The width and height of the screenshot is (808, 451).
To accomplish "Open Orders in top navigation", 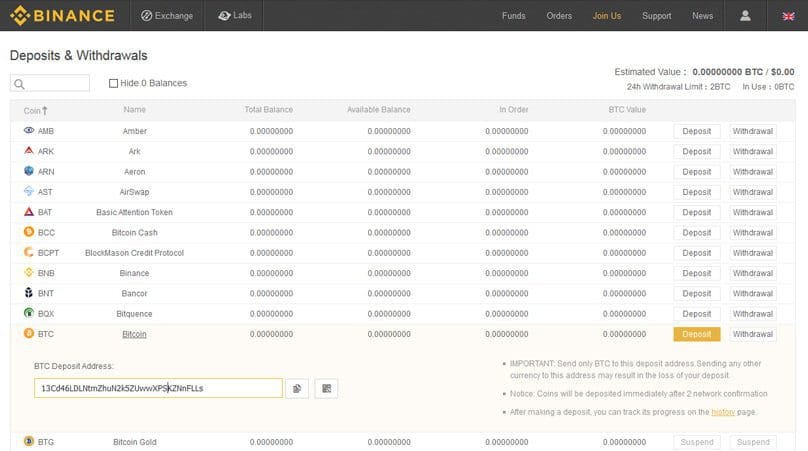I will click(559, 16).
